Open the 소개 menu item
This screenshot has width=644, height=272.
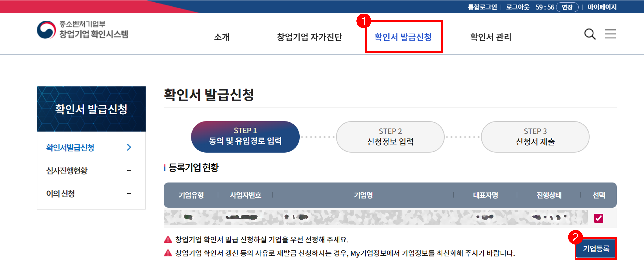(x=222, y=37)
